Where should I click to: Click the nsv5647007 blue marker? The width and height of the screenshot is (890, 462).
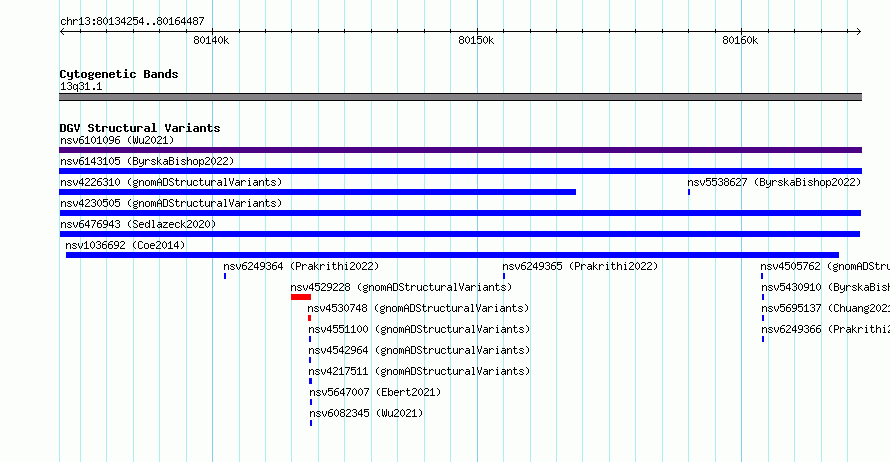[x=311, y=402]
